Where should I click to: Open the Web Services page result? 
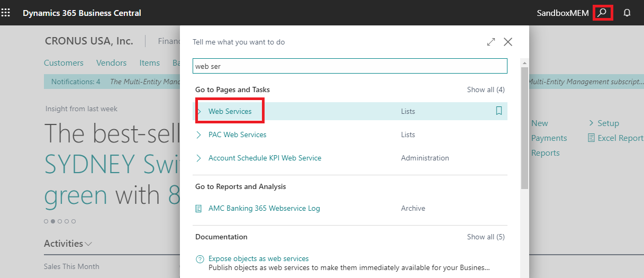tap(230, 111)
